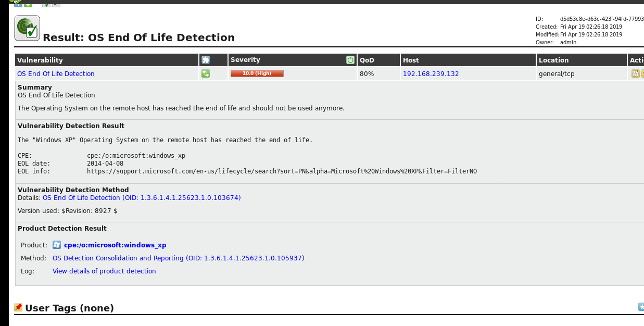Click the 10.0 (High) severity bar
Image resolution: width=644 pixels, height=326 pixels.
pos(257,73)
